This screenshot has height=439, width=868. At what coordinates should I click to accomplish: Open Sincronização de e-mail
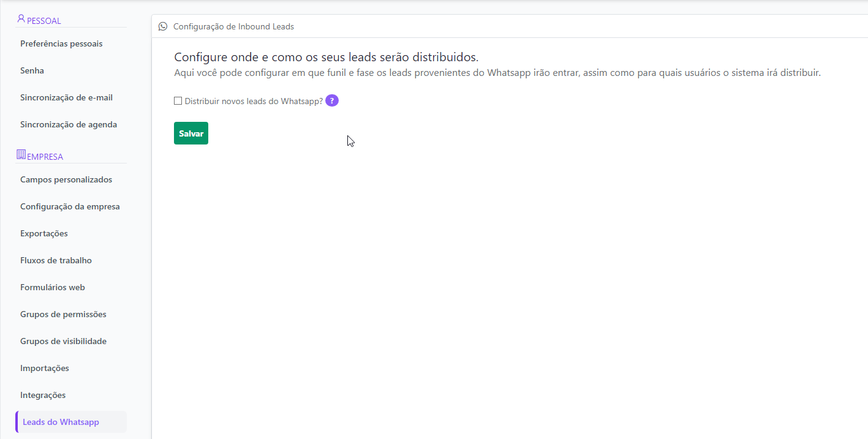point(66,98)
